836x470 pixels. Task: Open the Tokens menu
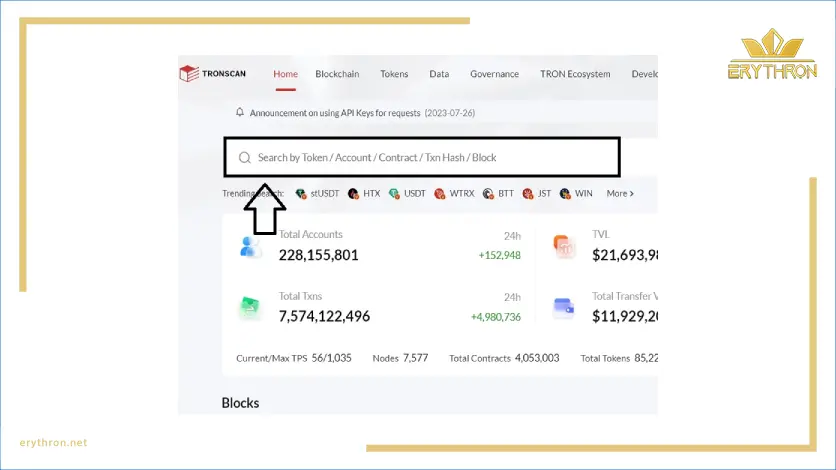pos(394,74)
